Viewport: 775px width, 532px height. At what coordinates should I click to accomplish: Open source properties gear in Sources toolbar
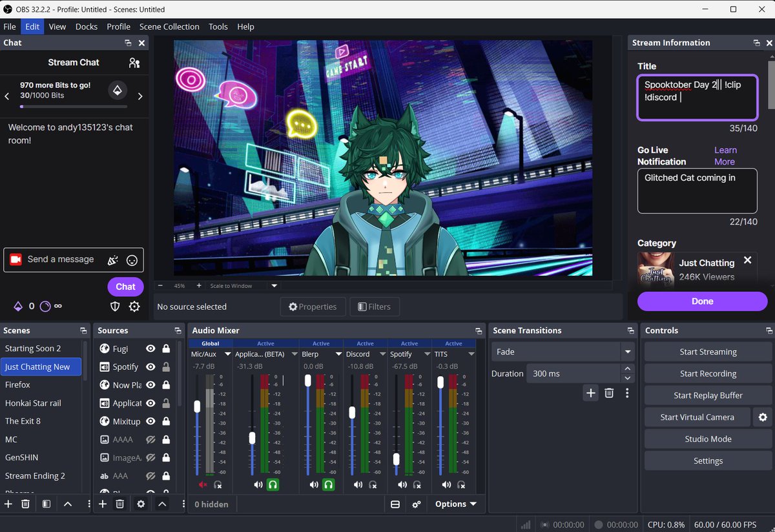click(141, 504)
